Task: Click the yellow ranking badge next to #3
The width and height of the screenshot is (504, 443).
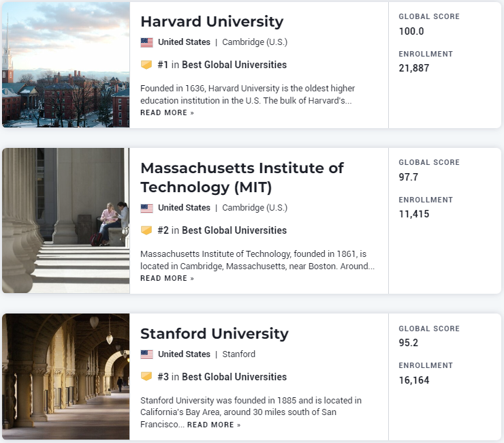Action: click(146, 377)
